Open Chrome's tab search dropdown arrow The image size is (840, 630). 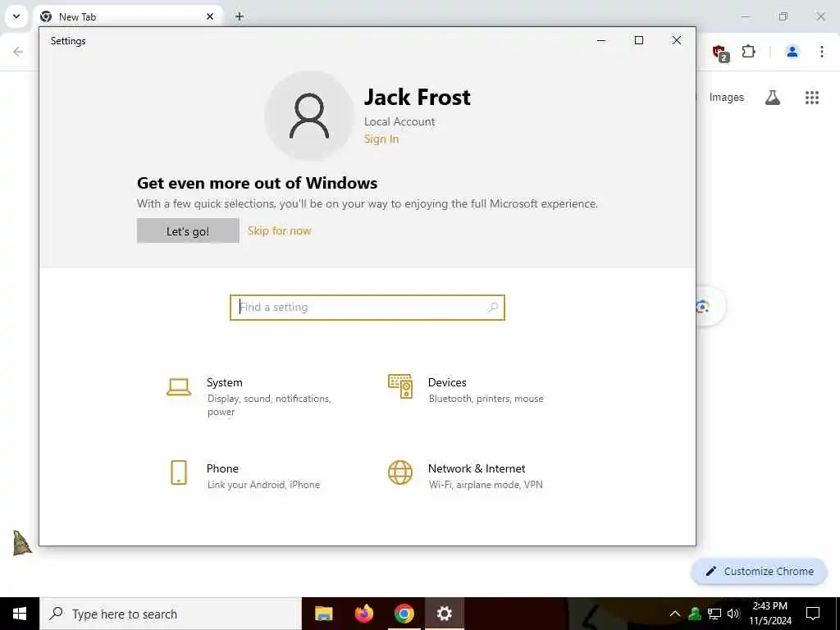point(16,16)
